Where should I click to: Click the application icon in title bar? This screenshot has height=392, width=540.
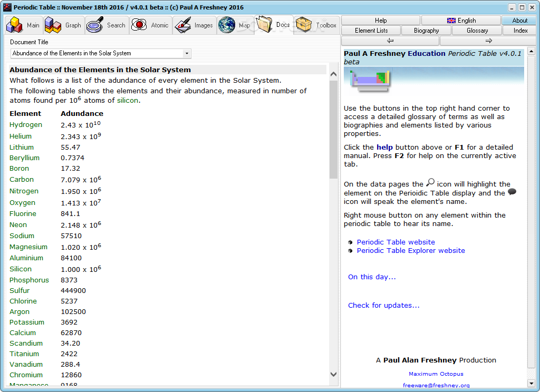coord(7,7)
